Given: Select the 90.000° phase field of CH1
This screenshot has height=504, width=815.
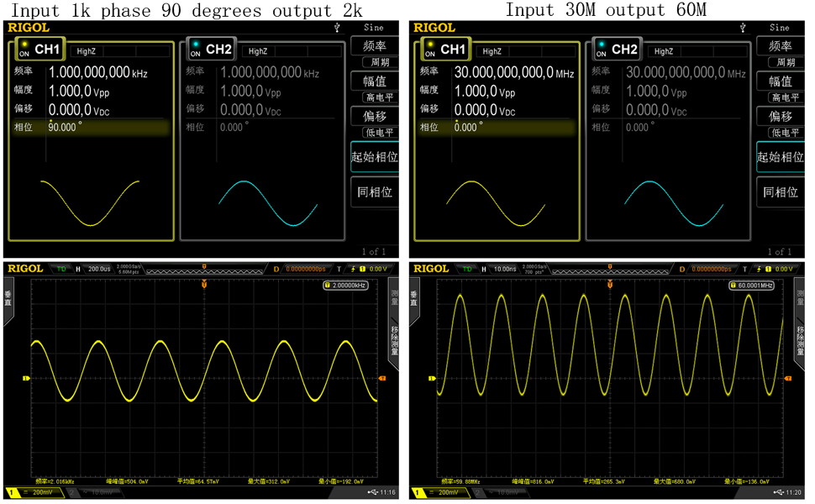Looking at the screenshot, I should (65, 127).
